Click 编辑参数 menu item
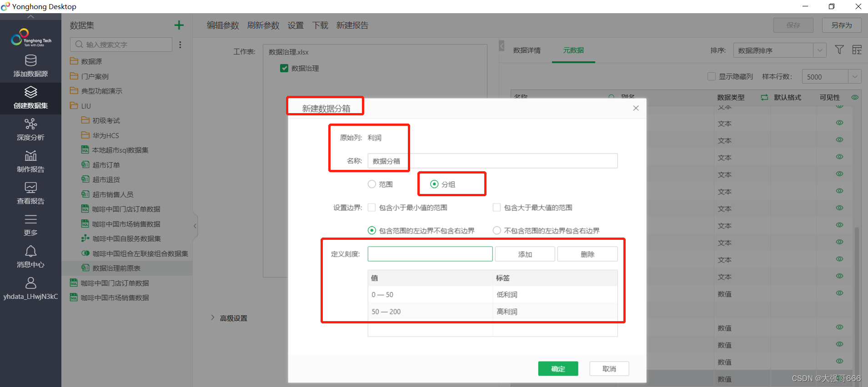Image resolution: width=868 pixels, height=387 pixels. point(223,25)
